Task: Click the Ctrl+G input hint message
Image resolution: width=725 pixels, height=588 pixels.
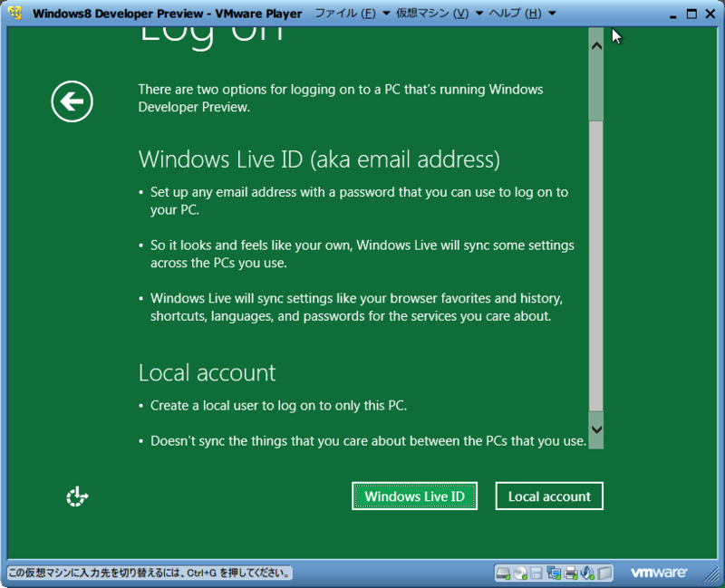Action: coord(150,574)
